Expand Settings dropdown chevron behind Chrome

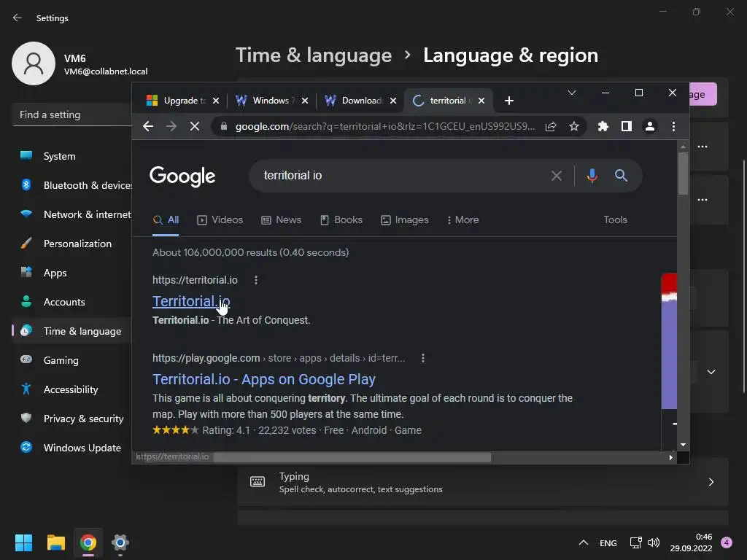(711, 372)
